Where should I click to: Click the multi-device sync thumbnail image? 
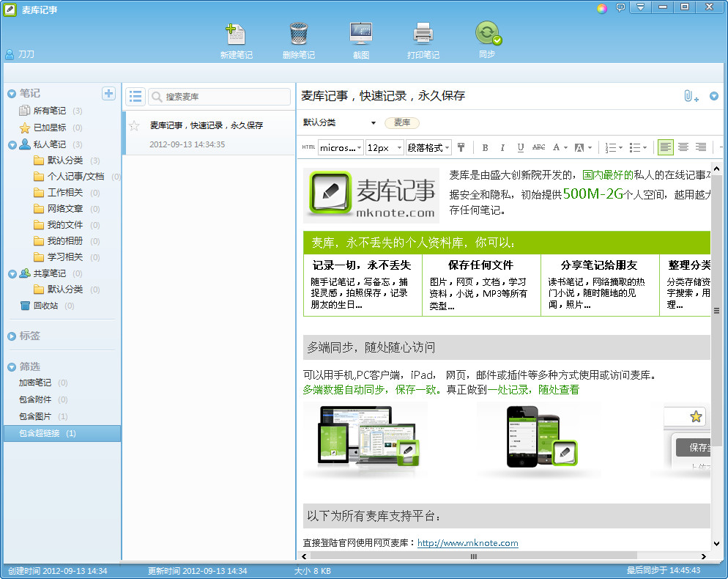pos(365,440)
